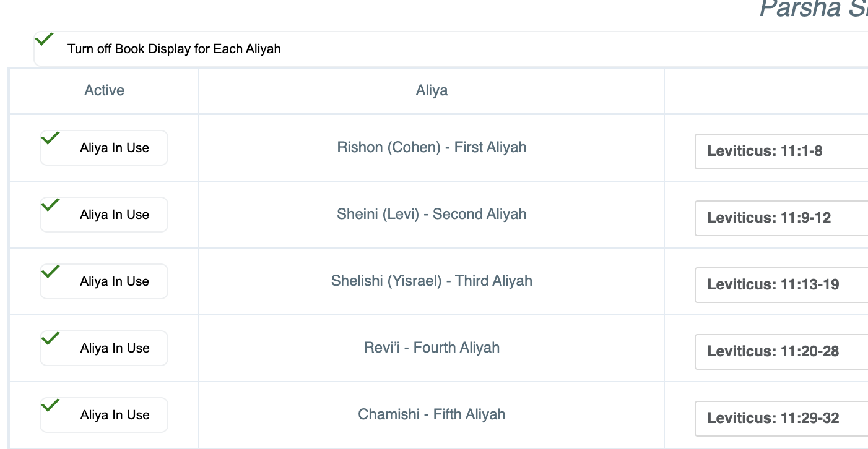Image resolution: width=868 pixels, height=449 pixels.
Task: Toggle Aliya In Use for Chamishi
Action: pyautogui.click(x=50, y=406)
